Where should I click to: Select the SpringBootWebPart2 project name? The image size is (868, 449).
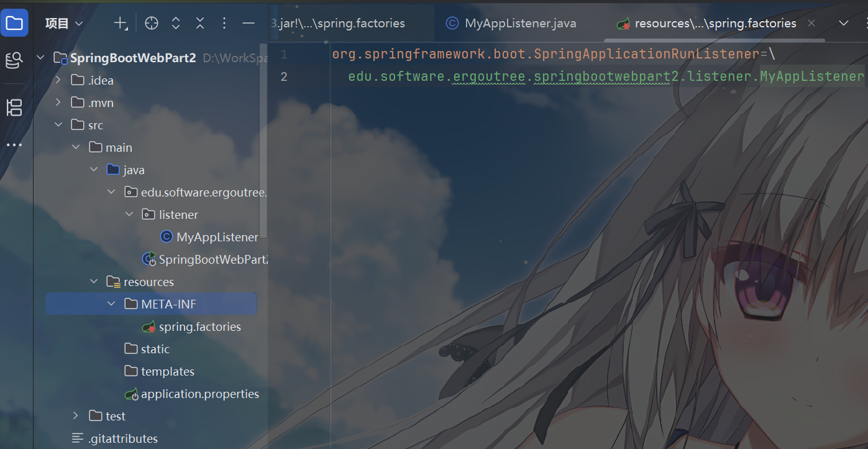(x=133, y=58)
